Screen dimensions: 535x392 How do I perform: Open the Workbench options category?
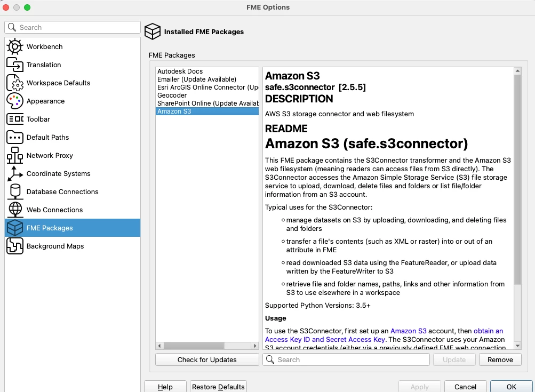pyautogui.click(x=73, y=47)
